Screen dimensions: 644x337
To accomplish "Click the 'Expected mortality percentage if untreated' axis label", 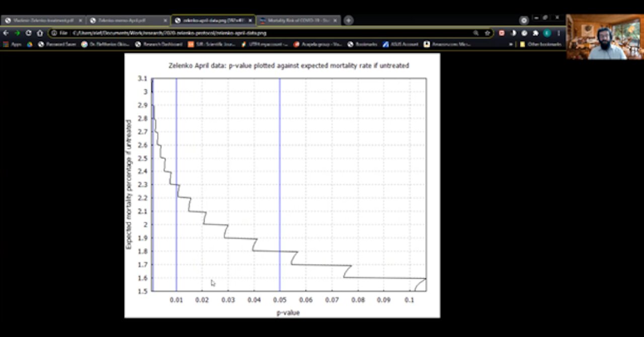I will coord(128,184).
